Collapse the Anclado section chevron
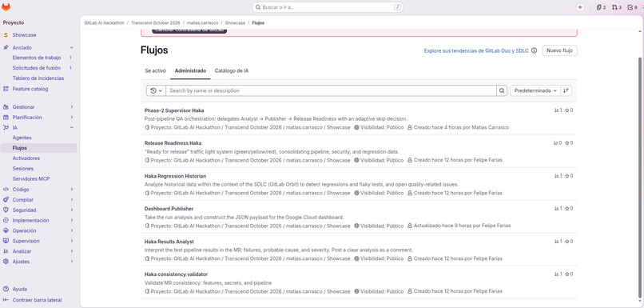Viewport: 644px width, 308px height. pos(71,48)
